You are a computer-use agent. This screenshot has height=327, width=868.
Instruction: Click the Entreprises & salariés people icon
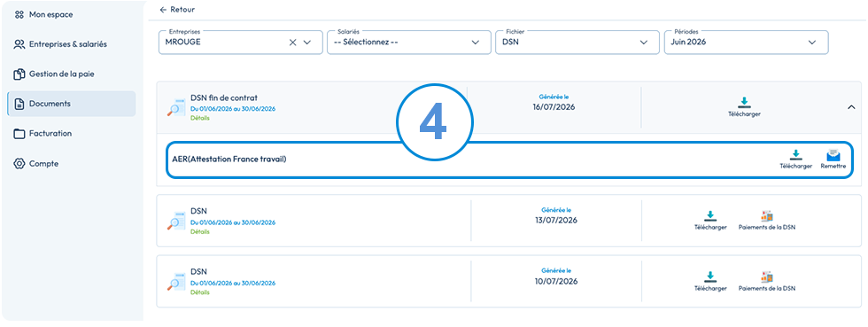point(19,44)
